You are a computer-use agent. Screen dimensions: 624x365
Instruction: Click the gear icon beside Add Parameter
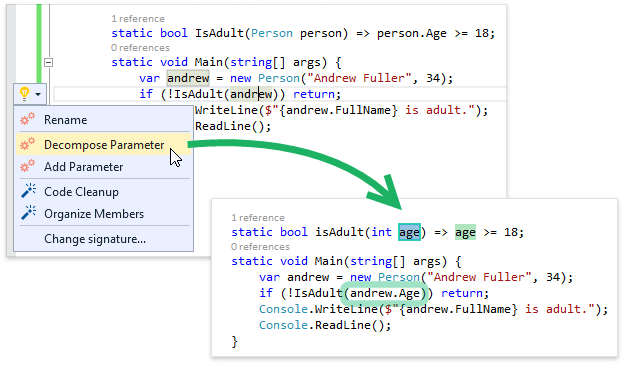click(27, 166)
